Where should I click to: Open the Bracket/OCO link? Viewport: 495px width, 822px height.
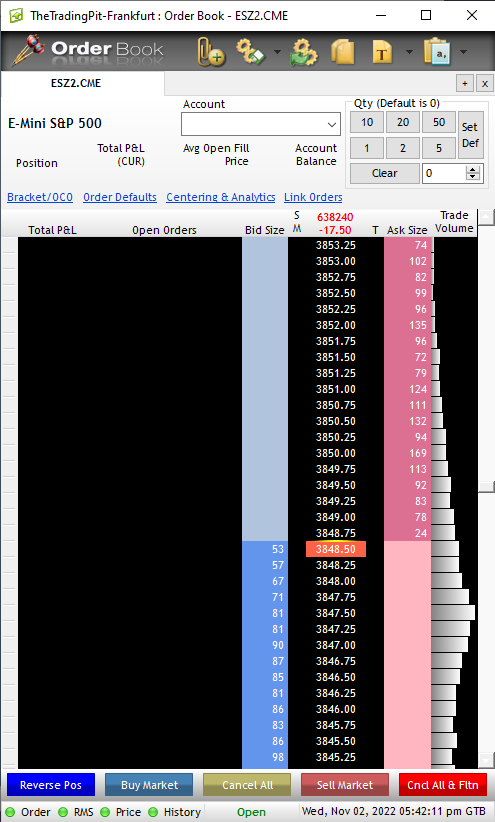point(40,197)
